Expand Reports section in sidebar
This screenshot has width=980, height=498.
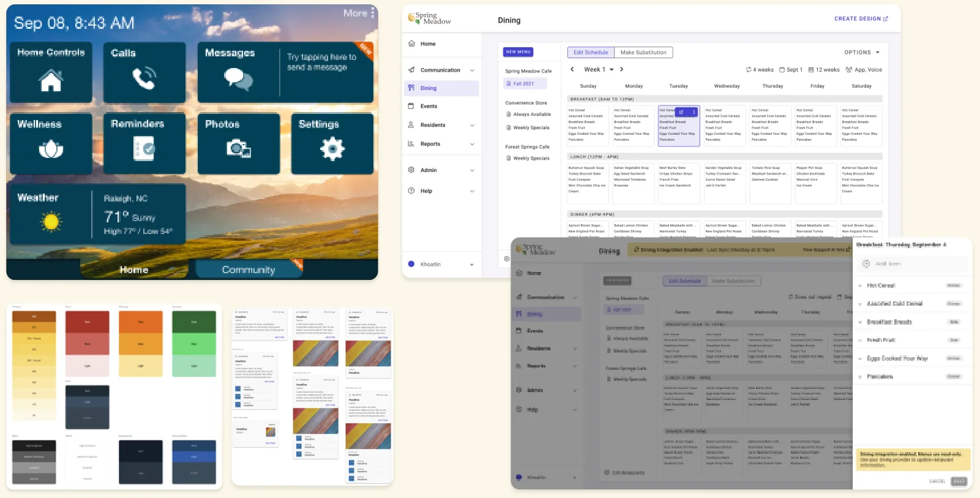click(472, 144)
